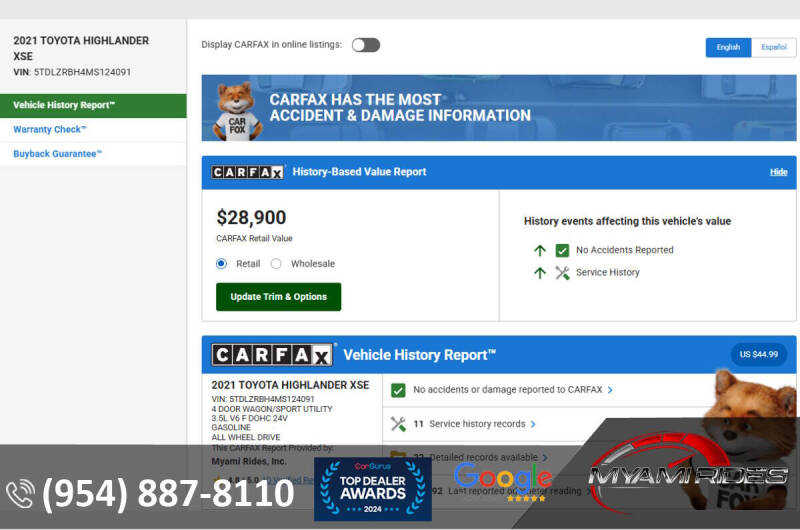
Task: Open the Vehicle History Report tab
Action: pos(93,105)
